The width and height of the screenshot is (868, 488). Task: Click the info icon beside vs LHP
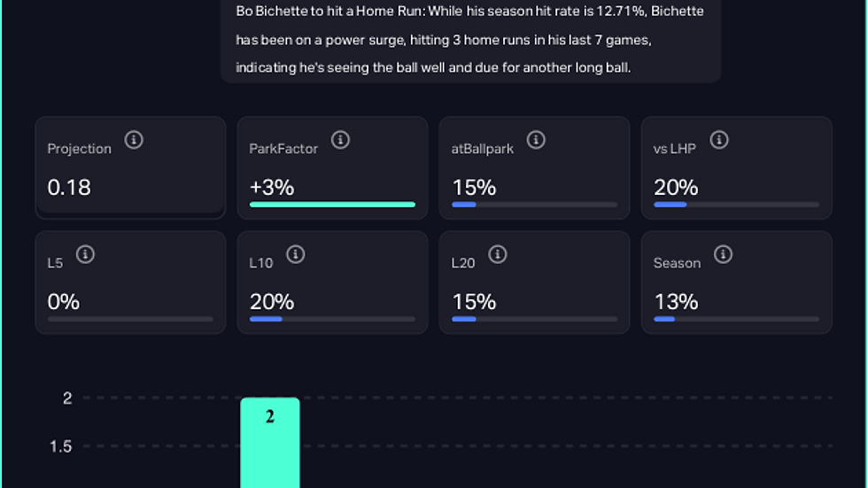[x=719, y=140]
